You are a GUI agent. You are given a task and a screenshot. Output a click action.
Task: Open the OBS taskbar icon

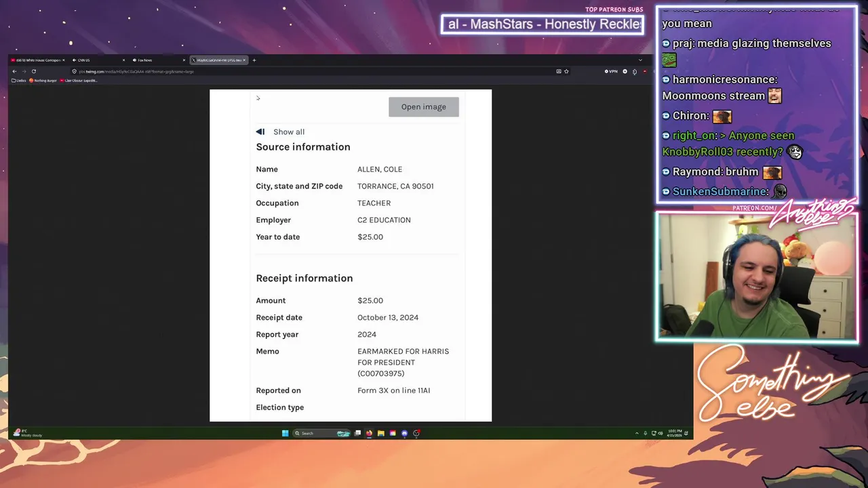point(416,433)
